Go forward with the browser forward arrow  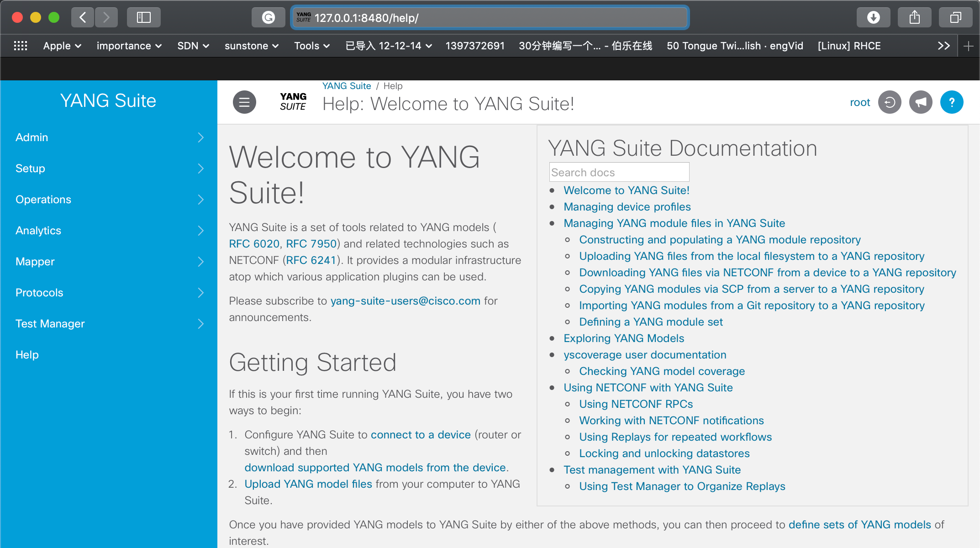106,17
